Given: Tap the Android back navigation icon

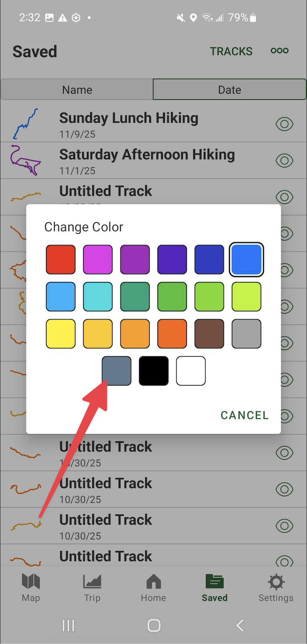Looking at the screenshot, I should 240,626.
